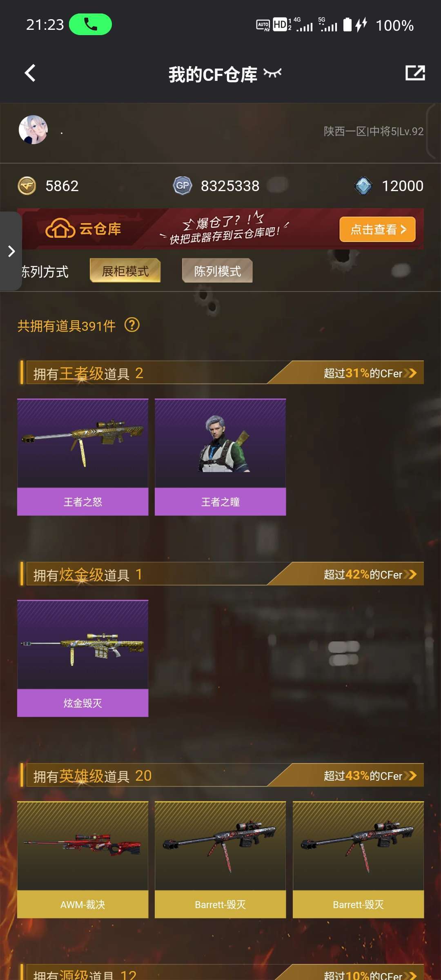Open the 炫金毁灭 weapon card
This screenshot has width=441, height=980.
[x=83, y=658]
